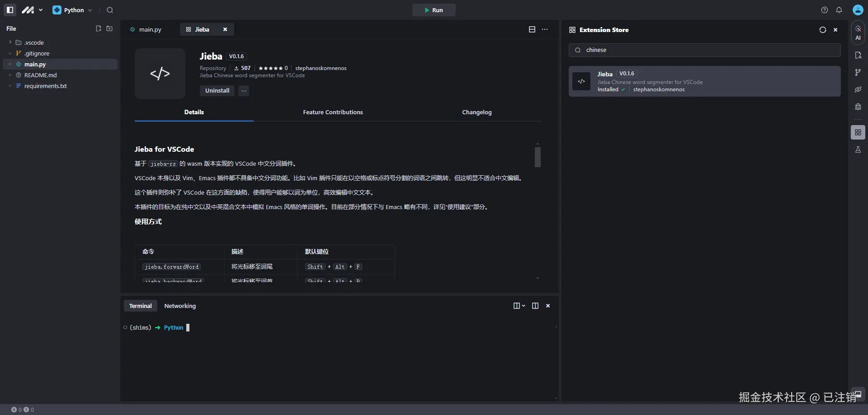The width and height of the screenshot is (868, 415).
Task: Run the project with the Run button
Action: coord(434,10)
